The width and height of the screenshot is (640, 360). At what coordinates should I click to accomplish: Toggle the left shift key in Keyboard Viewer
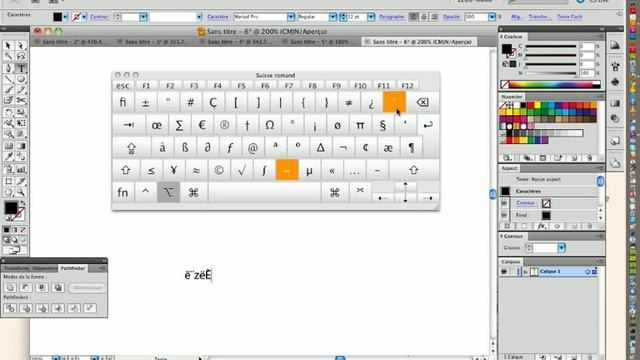(126, 170)
